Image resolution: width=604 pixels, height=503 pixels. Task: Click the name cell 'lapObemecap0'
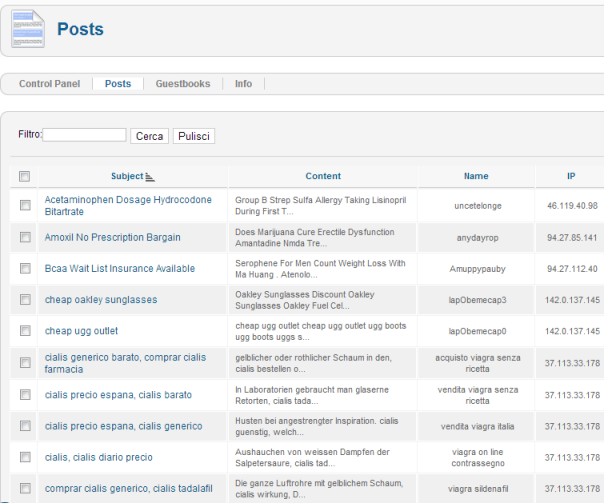click(478, 331)
